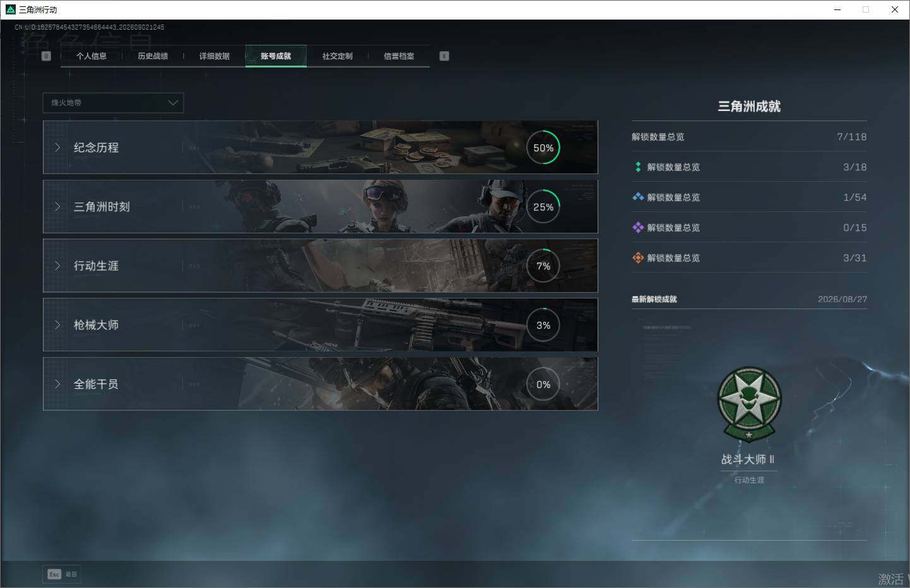Click the 最新解锁成就 label

point(654,299)
